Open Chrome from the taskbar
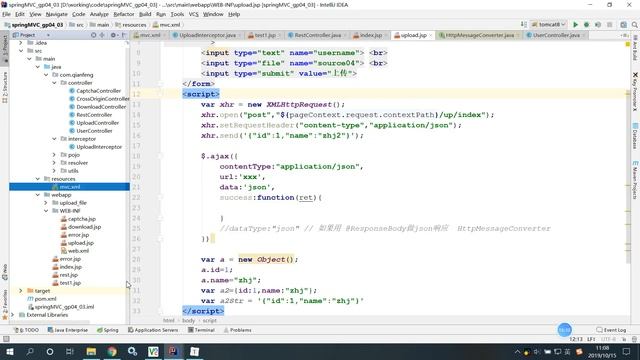 [112, 351]
